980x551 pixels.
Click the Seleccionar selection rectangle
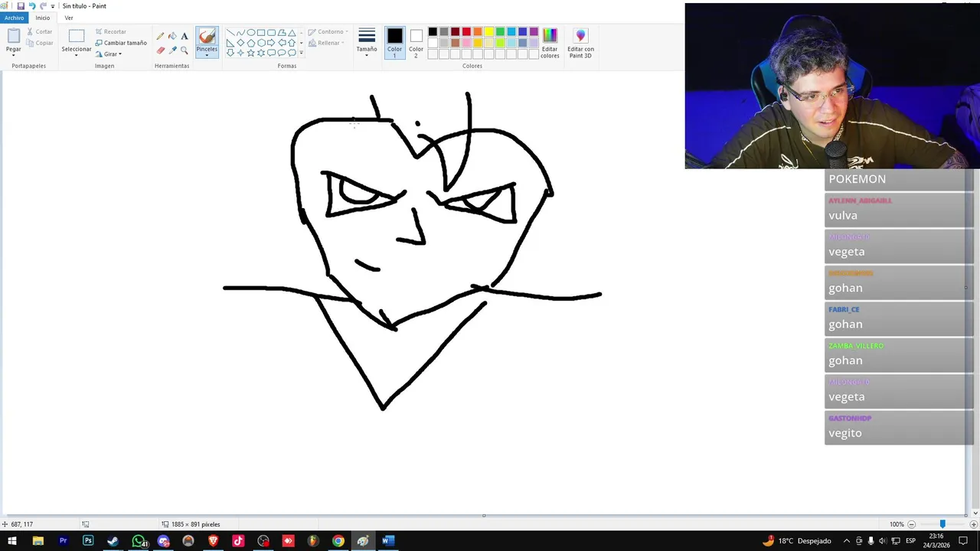click(x=77, y=36)
